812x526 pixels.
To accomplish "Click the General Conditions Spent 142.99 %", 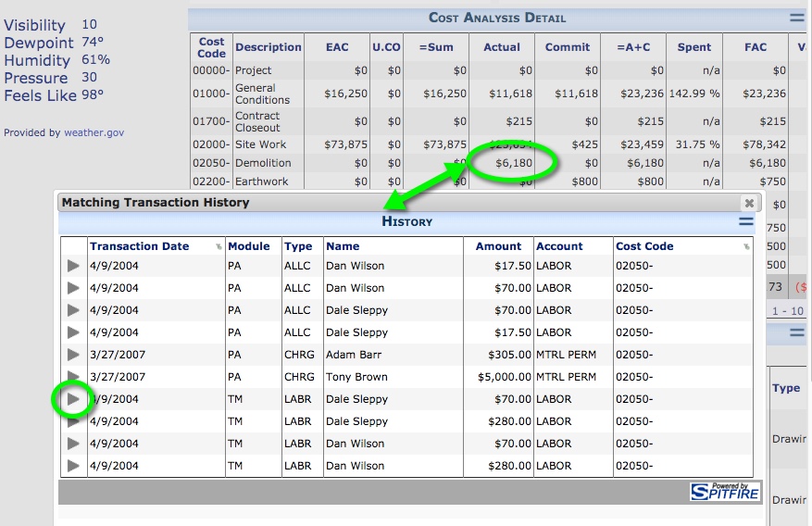I will pos(694,94).
